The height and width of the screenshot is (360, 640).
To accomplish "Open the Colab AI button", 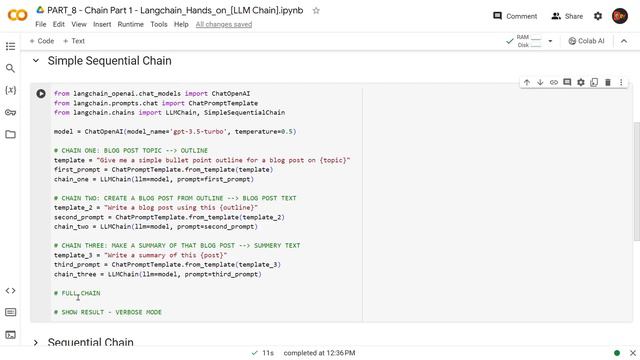I will pyautogui.click(x=586, y=41).
